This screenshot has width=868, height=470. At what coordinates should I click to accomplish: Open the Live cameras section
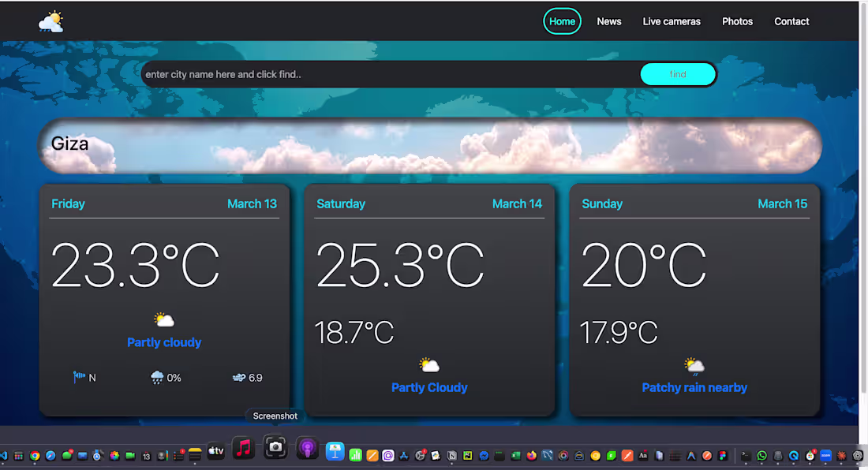click(x=672, y=21)
